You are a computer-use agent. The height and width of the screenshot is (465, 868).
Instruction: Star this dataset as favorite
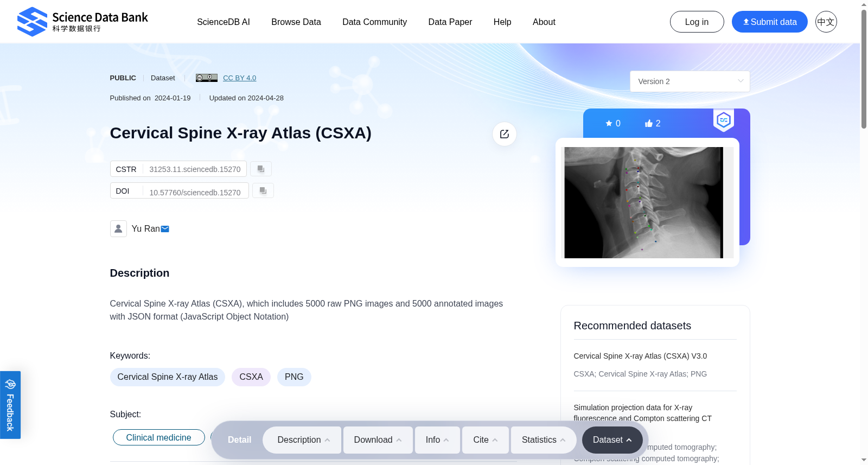[613, 123]
